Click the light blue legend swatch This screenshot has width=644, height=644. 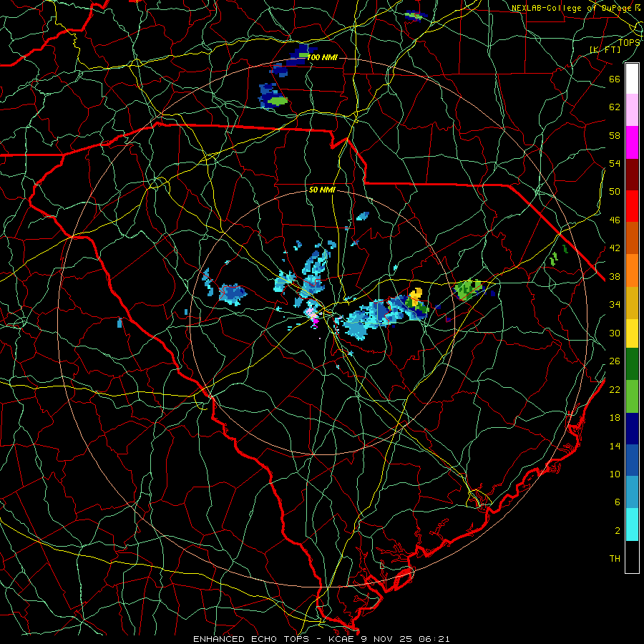pyautogui.click(x=632, y=492)
